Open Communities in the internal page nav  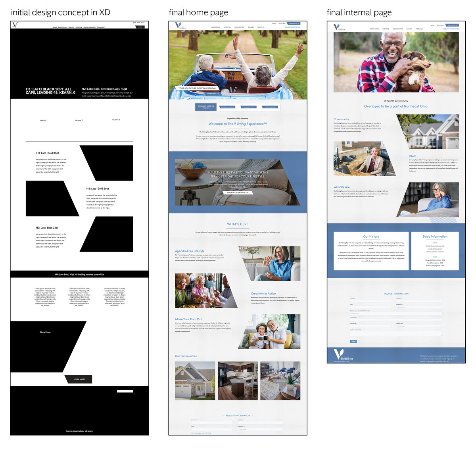(x=398, y=29)
